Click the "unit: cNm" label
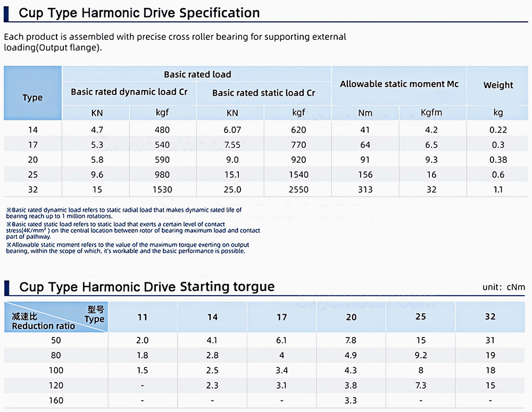The image size is (532, 412). tap(503, 287)
